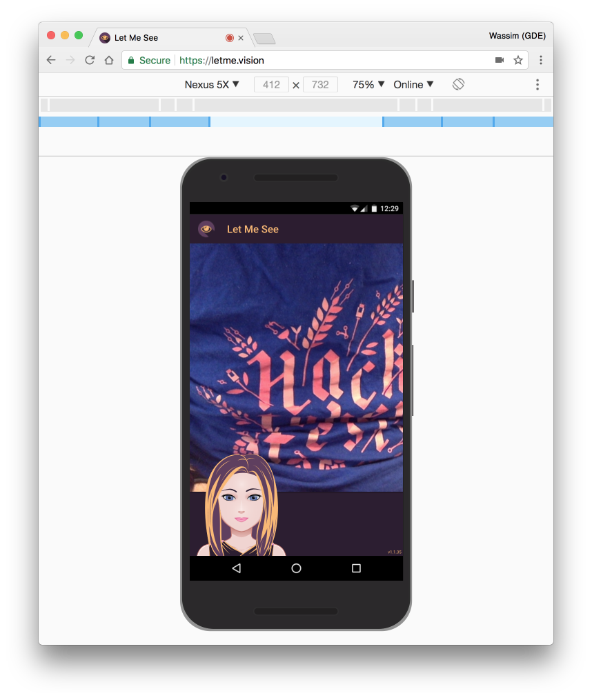592x700 pixels.
Task: Bookmark the page with the star icon
Action: coord(518,60)
